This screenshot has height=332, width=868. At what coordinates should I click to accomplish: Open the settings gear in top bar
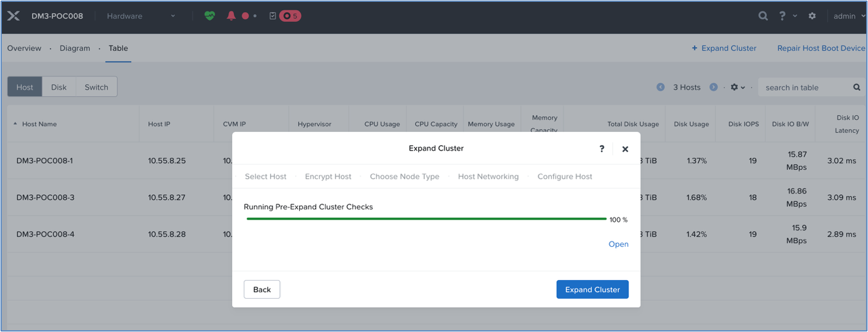pos(812,16)
